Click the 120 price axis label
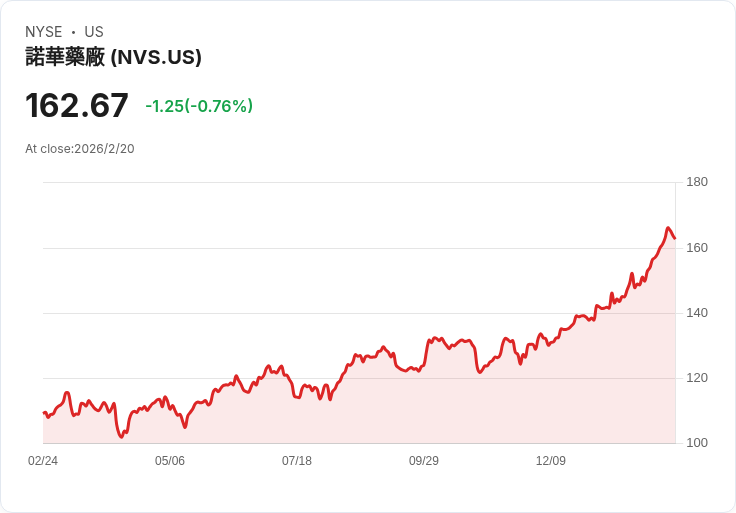The width and height of the screenshot is (736, 513). click(x=697, y=378)
